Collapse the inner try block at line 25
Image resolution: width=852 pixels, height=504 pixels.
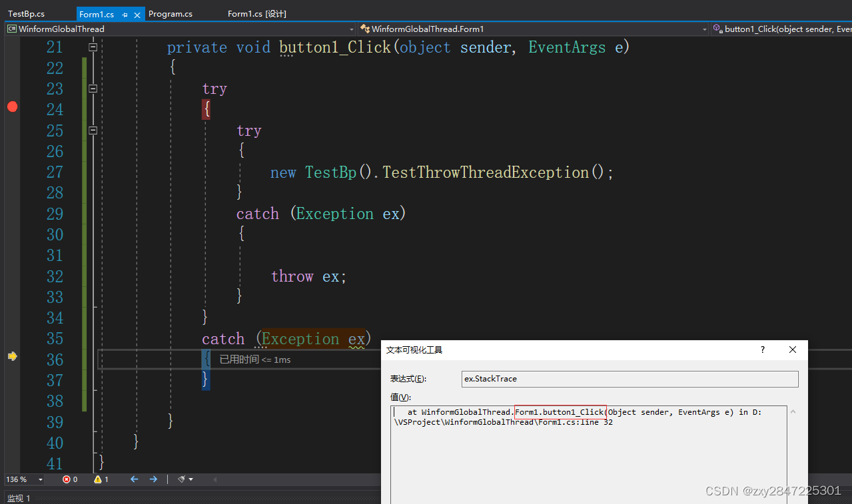[x=93, y=130]
